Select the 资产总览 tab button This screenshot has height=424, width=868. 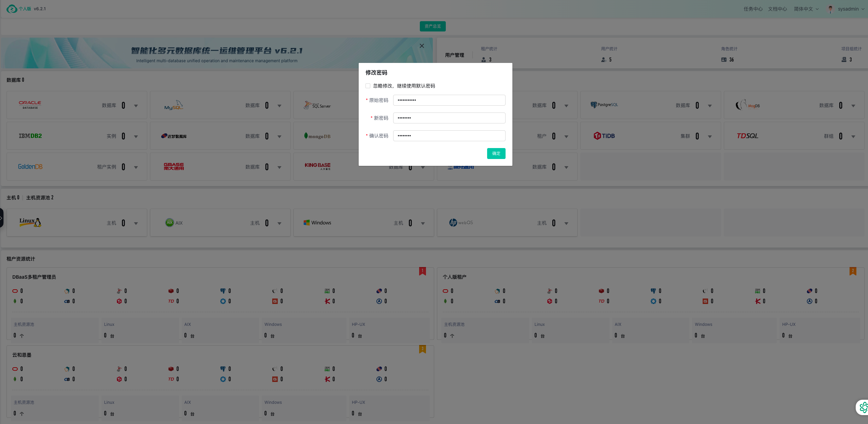(432, 26)
